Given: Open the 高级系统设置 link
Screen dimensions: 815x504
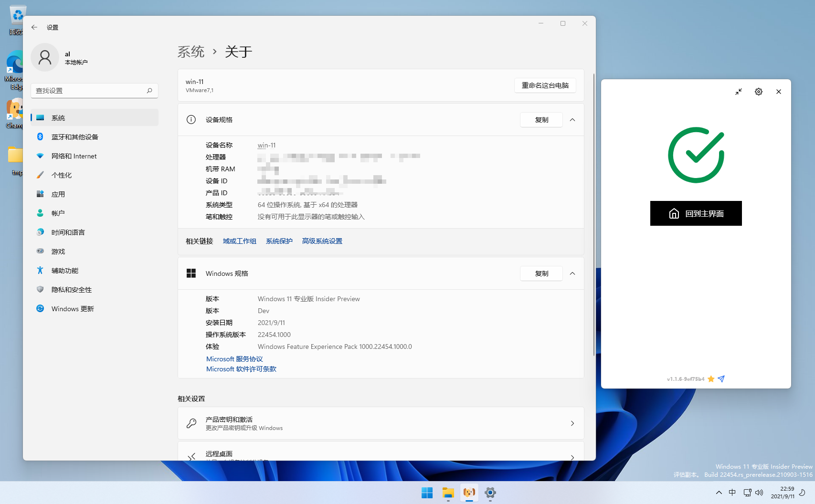Looking at the screenshot, I should (322, 241).
